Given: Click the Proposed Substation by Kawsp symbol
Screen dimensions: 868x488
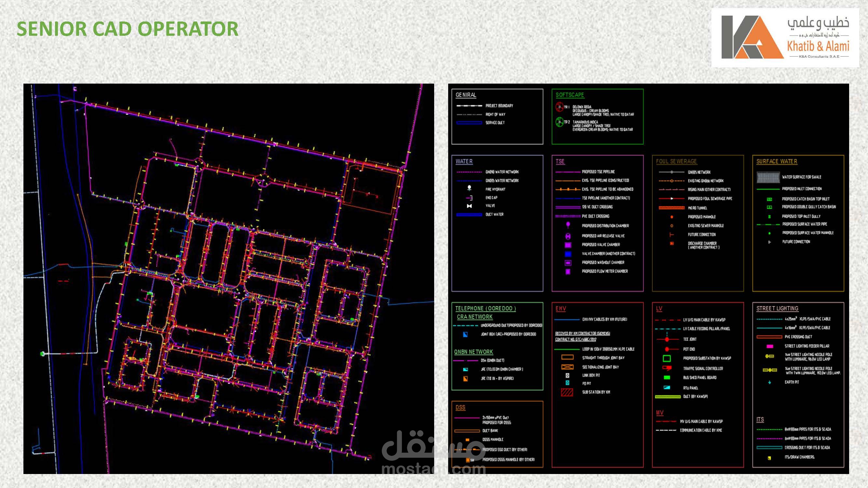Looking at the screenshot, I should (x=667, y=358).
